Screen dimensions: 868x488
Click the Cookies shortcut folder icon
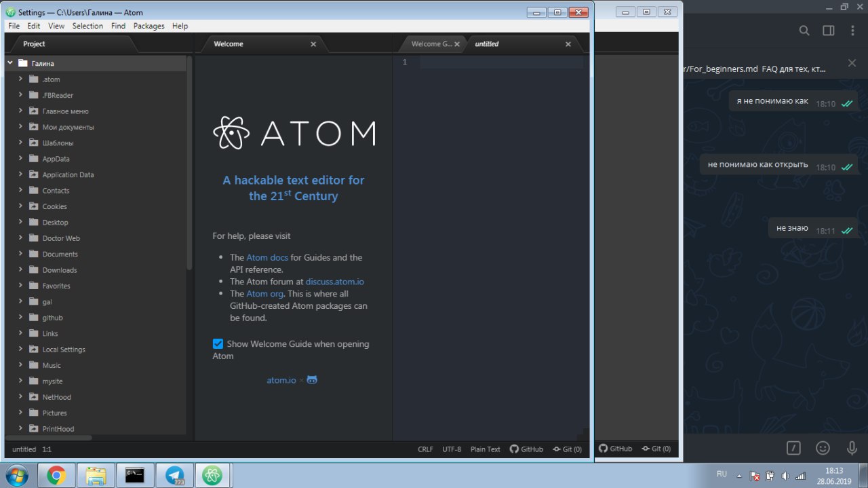[34, 206]
